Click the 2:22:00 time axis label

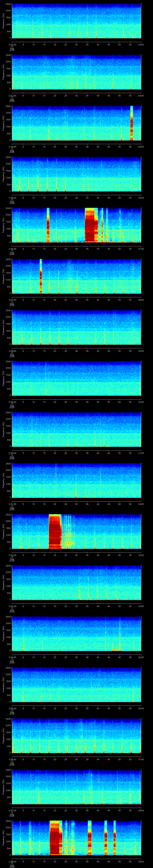(12, 44)
